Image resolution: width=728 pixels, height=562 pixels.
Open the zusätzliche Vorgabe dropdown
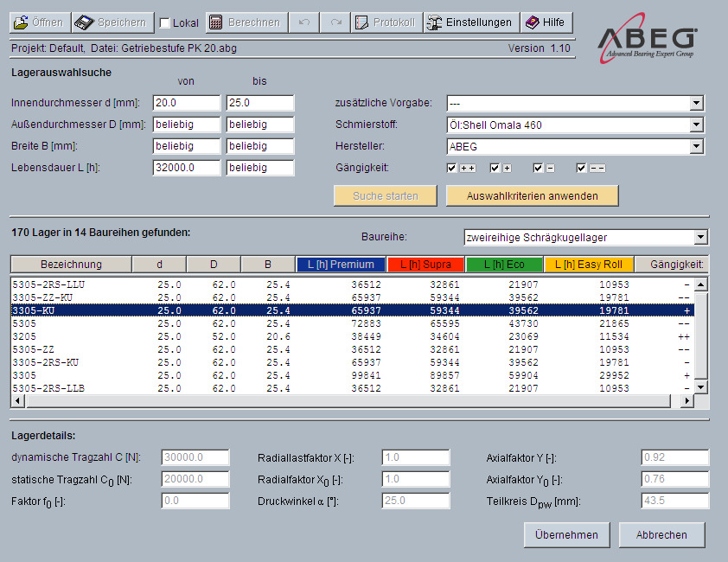pyautogui.click(x=696, y=103)
